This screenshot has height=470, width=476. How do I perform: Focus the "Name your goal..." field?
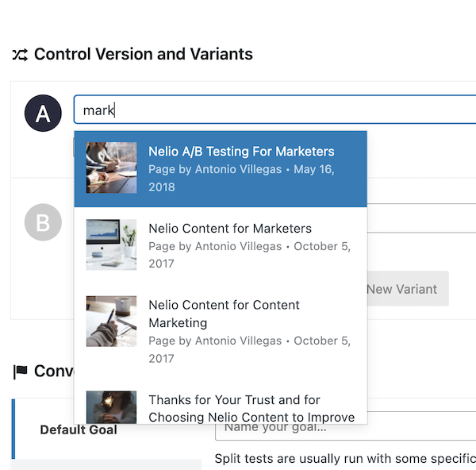tap(345, 426)
